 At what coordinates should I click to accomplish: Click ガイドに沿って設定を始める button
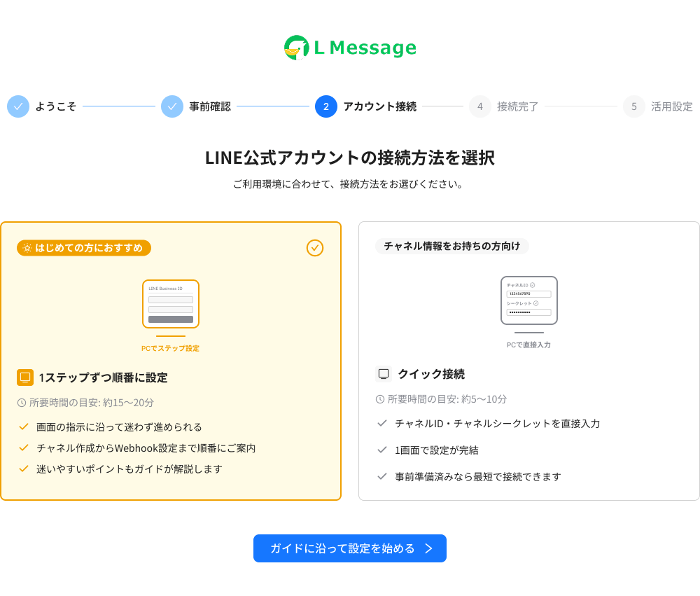click(350, 548)
